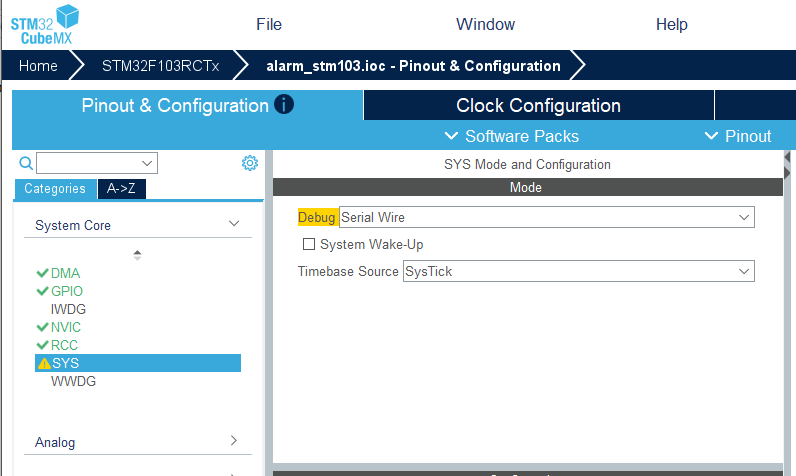Viewport: 796px width, 476px height.
Task: Click the SYS Mode and Configuration title
Action: tap(527, 164)
